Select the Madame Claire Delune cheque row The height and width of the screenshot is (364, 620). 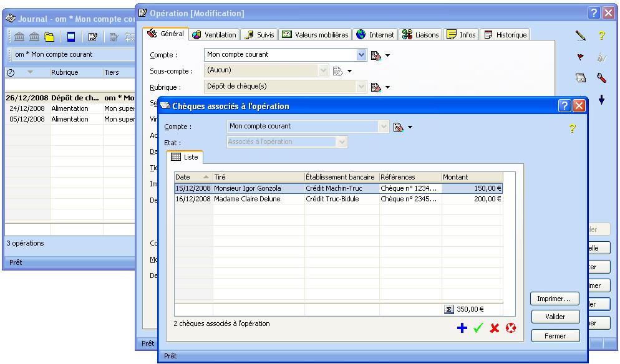click(246, 199)
